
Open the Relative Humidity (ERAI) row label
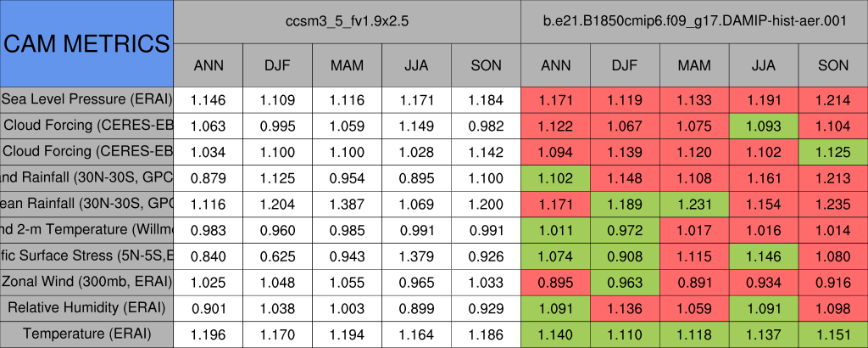coord(86,307)
